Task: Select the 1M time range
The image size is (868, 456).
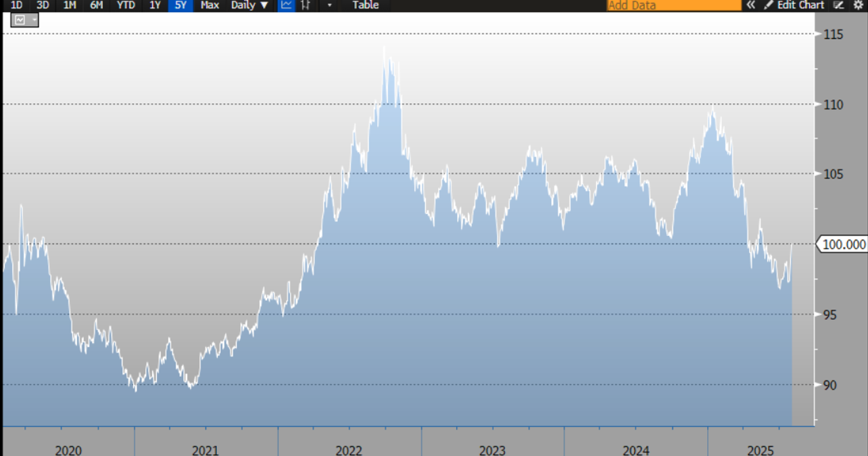Action: coord(69,5)
